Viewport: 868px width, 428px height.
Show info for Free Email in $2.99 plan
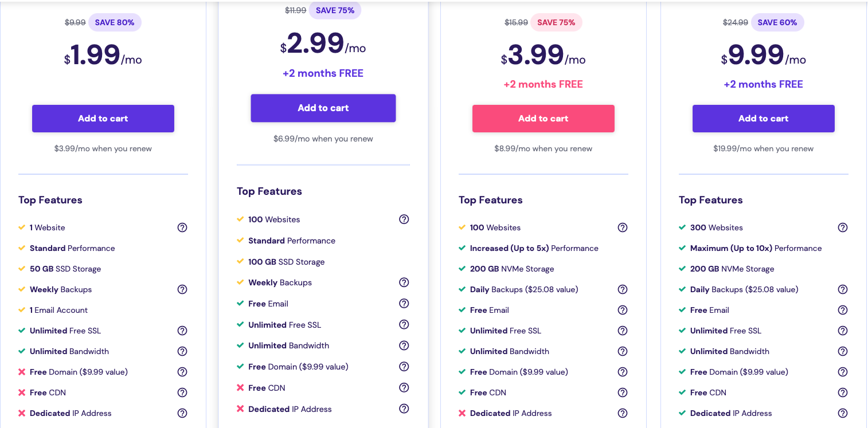404,304
